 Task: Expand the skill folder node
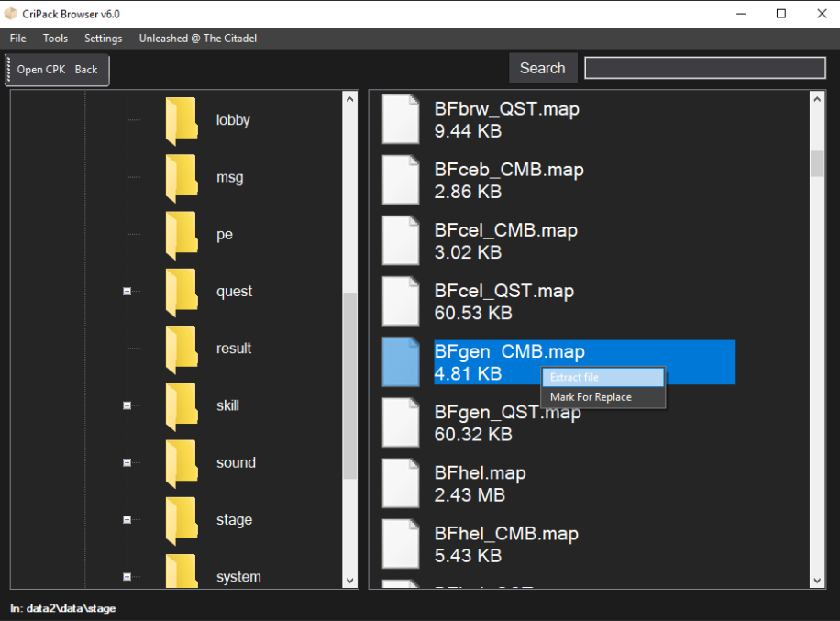tap(127, 405)
